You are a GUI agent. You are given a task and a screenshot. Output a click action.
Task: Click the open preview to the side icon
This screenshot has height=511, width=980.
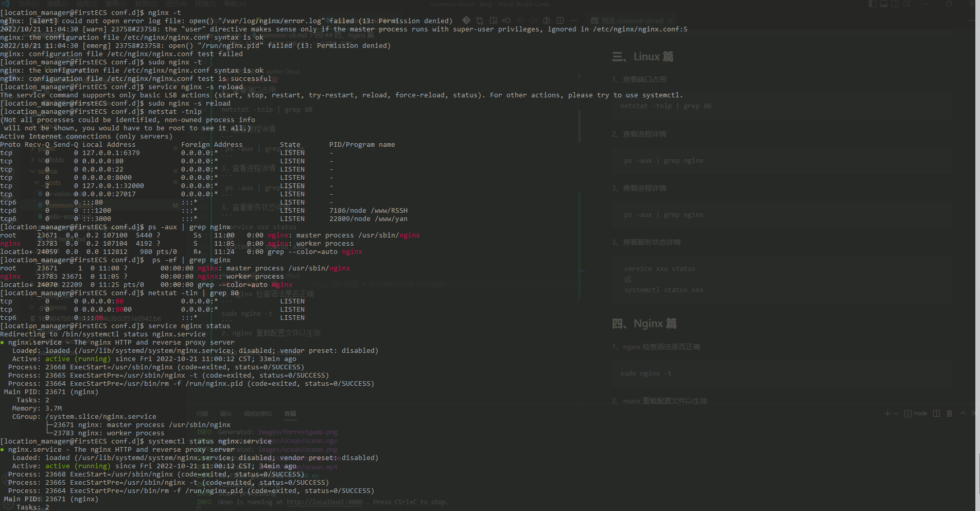pyautogui.click(x=494, y=21)
